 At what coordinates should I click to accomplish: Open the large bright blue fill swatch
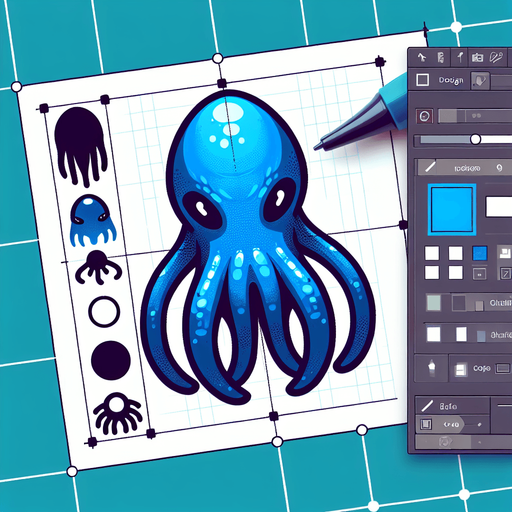(452, 209)
